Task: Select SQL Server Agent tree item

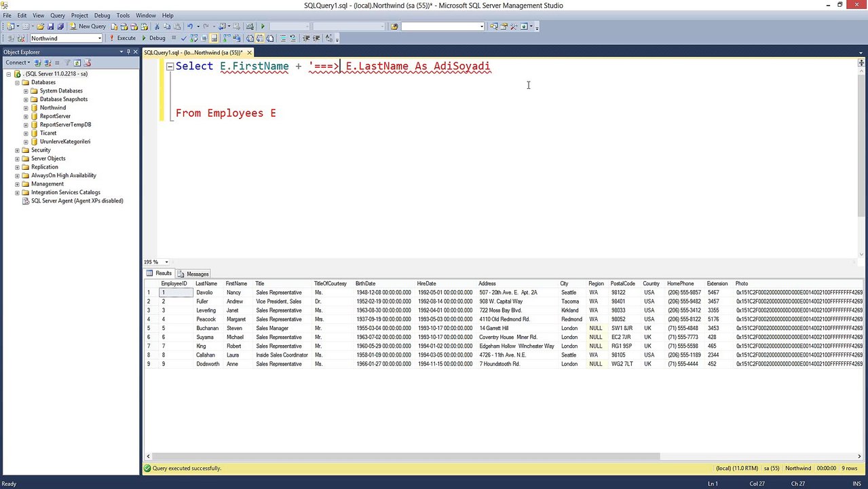Action: click(x=77, y=201)
